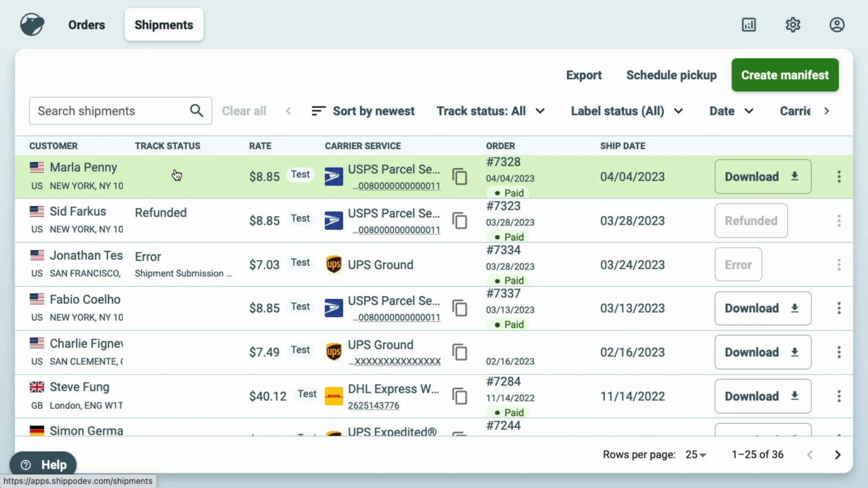Download label for Marla Penny
The image size is (868, 488).
coord(763,177)
